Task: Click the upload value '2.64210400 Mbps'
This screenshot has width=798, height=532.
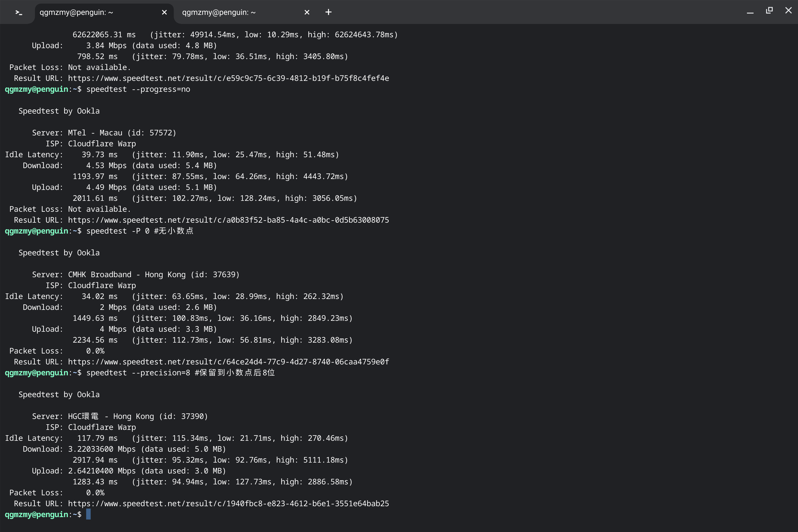Action: pos(102,471)
